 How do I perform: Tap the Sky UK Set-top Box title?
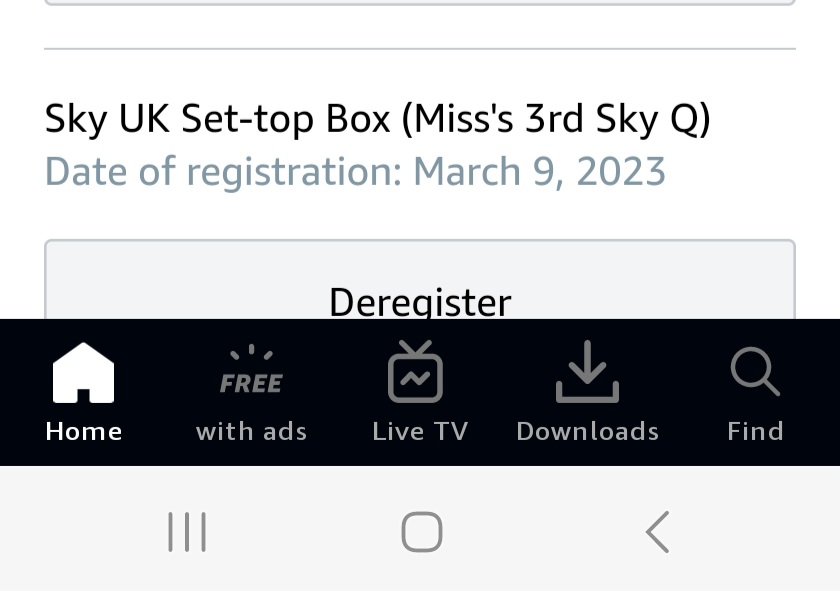[217, 119]
